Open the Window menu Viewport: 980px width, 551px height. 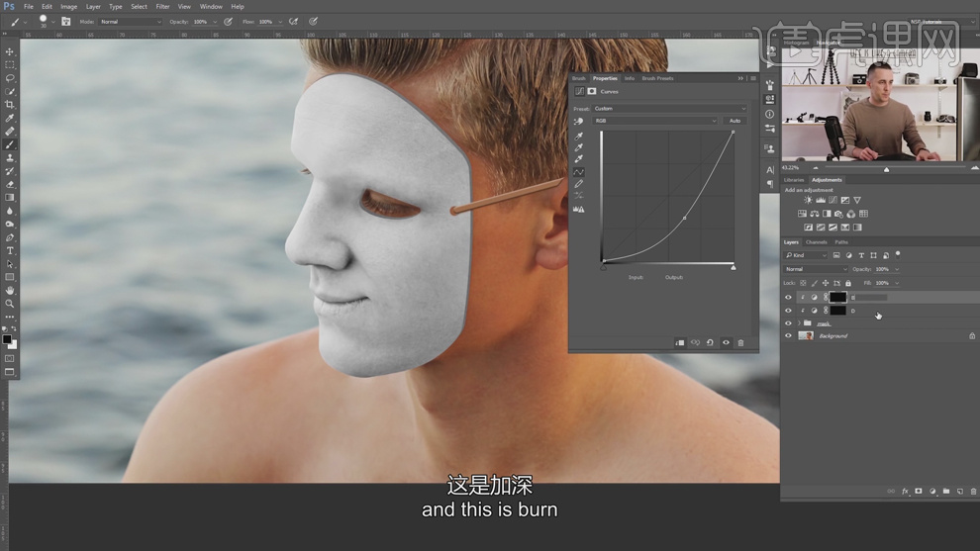[211, 6]
